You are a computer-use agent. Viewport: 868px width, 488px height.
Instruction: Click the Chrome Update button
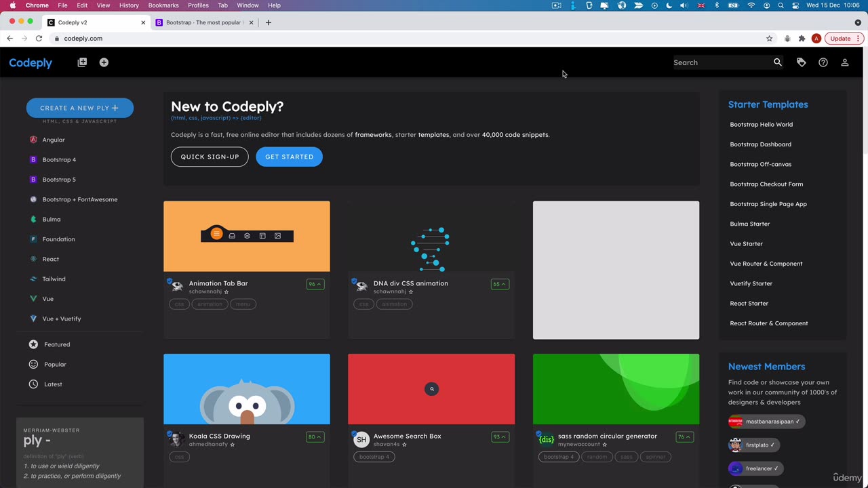(845, 39)
